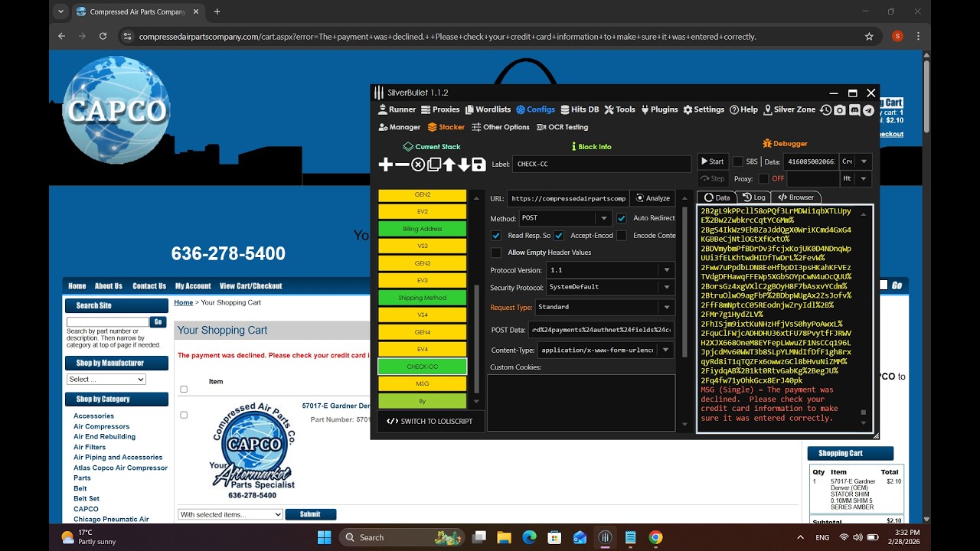This screenshot has height=551, width=980.
Task: Toggle the Proxy OFF checkbox
Action: [x=763, y=178]
